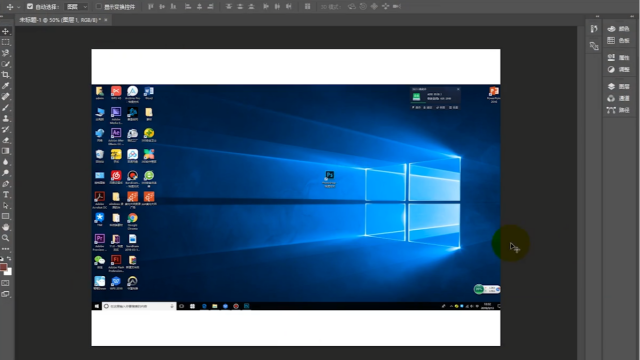The width and height of the screenshot is (640, 360).
Task: Choose the 3D rotate mode icon
Action: click(351, 7)
